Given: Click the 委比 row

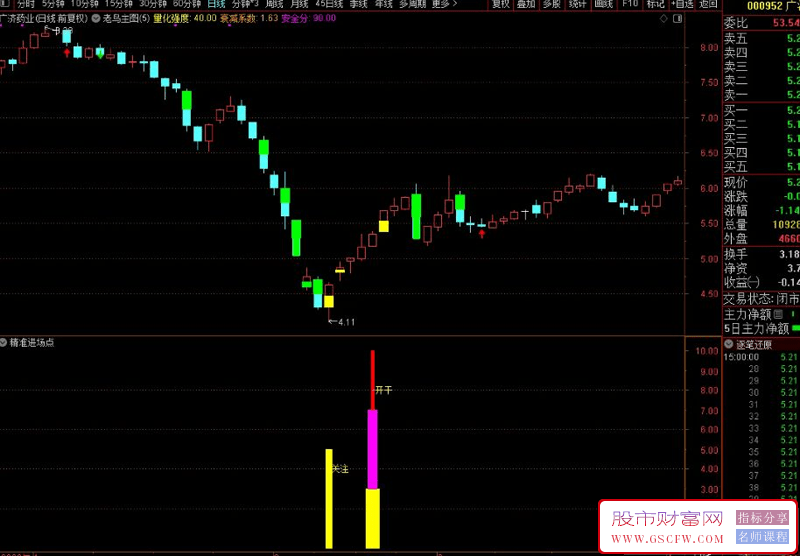Looking at the screenshot, I should tap(762, 23).
